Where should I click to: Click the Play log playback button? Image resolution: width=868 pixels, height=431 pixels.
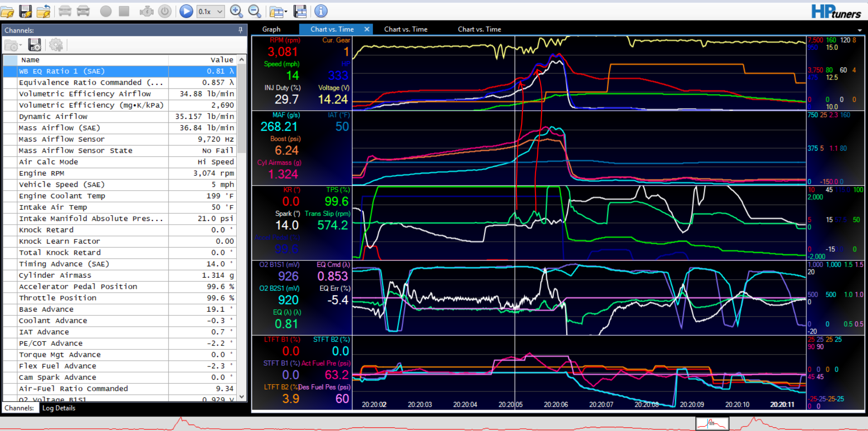[186, 11]
